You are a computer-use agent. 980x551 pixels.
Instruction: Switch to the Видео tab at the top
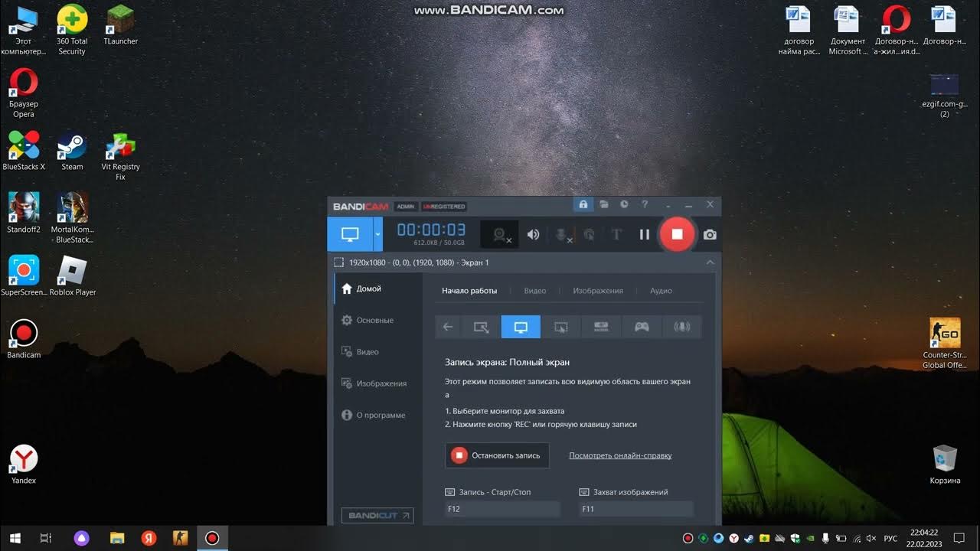coord(535,291)
